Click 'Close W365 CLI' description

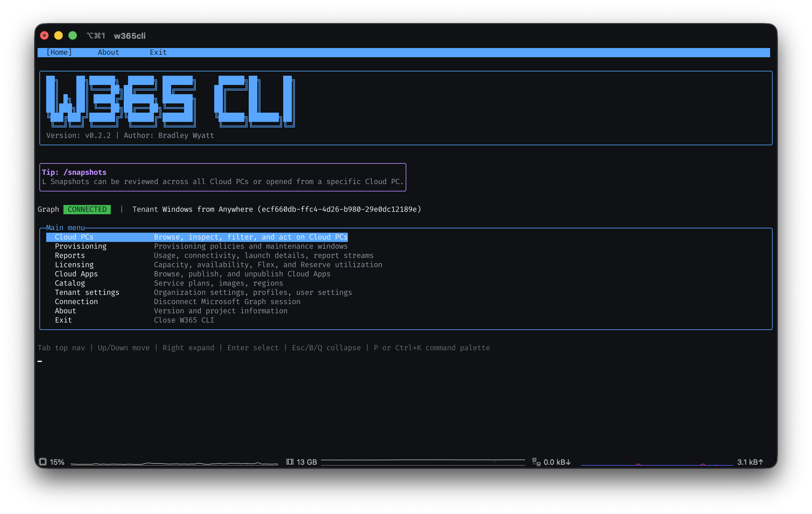(x=184, y=320)
